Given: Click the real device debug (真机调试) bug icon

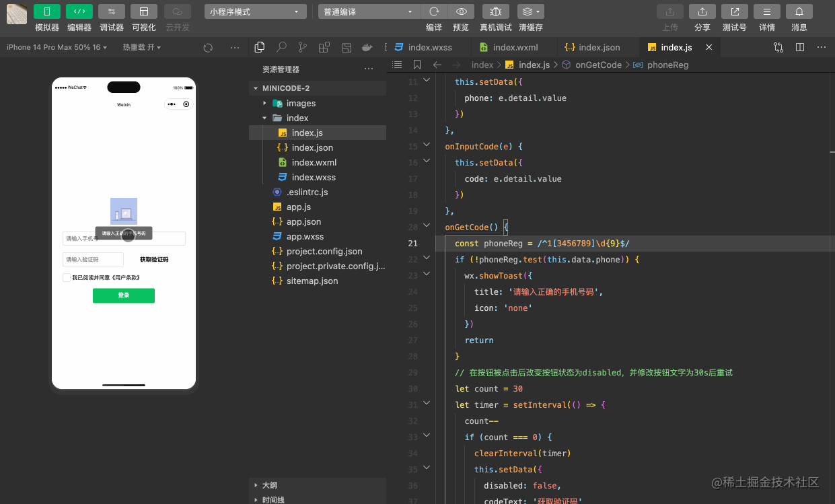Looking at the screenshot, I should [x=496, y=12].
